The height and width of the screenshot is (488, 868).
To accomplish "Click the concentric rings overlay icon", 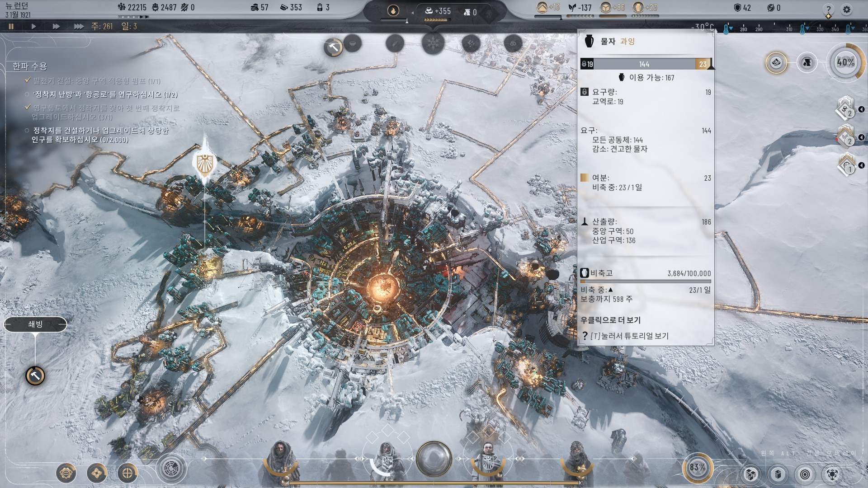I will [x=805, y=474].
